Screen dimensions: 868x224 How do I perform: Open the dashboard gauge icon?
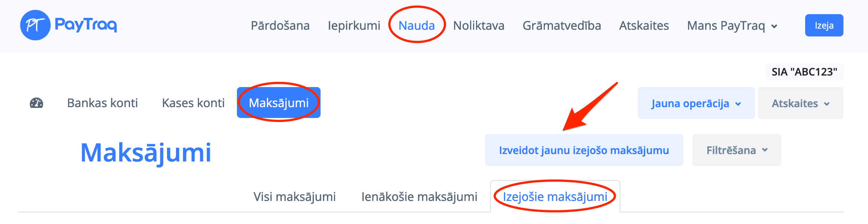point(36,103)
